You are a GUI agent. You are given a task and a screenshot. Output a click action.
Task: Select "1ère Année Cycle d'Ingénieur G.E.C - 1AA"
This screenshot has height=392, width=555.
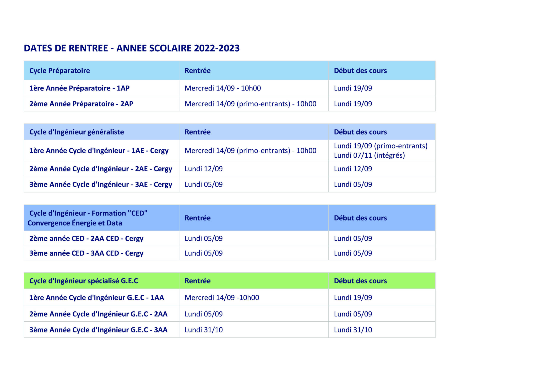[97, 298]
